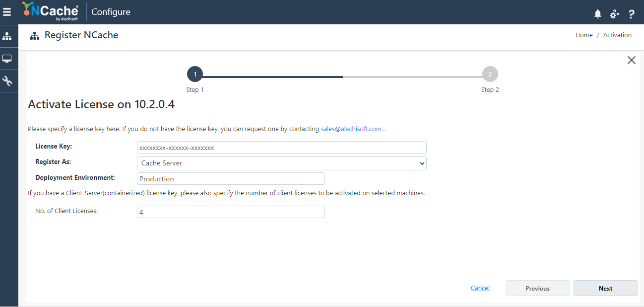
Task: Select the wrench tools sidebar icon
Action: click(x=7, y=80)
